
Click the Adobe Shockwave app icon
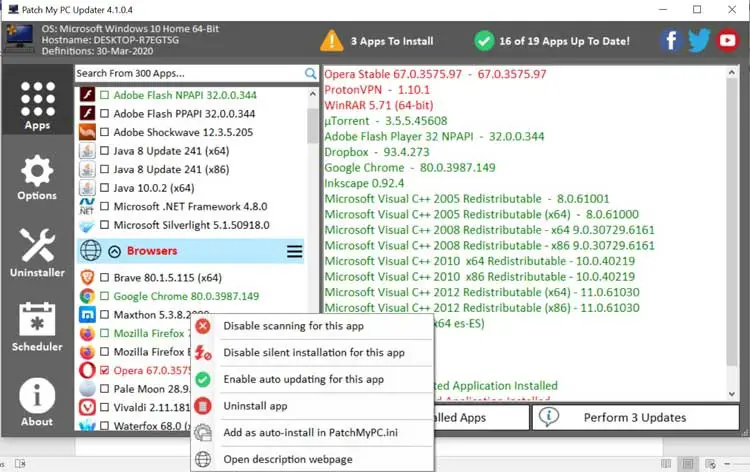pyautogui.click(x=87, y=132)
